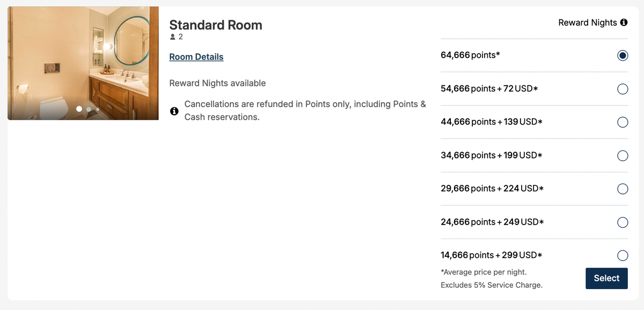Choose the 54,666 points + 72 USD rate
Screen dimensions: 644x310
(623, 89)
